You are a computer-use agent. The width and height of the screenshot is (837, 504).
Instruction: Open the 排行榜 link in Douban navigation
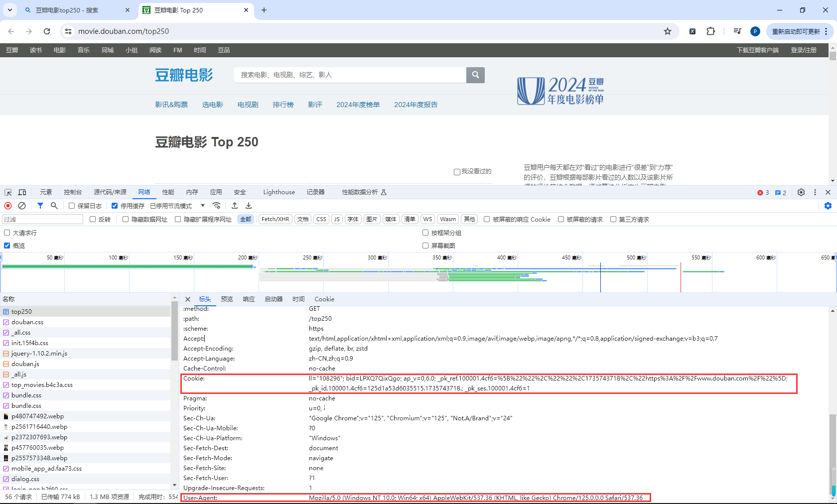[283, 105]
